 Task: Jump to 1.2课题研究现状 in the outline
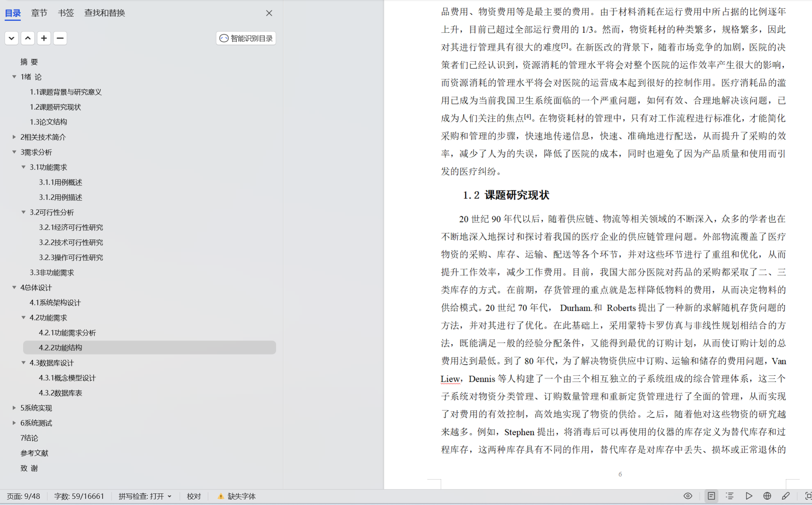click(55, 107)
